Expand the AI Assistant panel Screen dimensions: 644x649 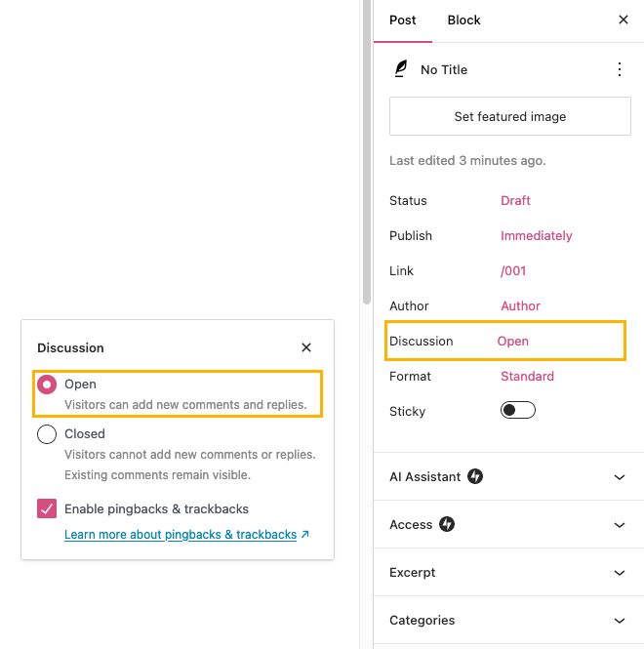pos(508,476)
